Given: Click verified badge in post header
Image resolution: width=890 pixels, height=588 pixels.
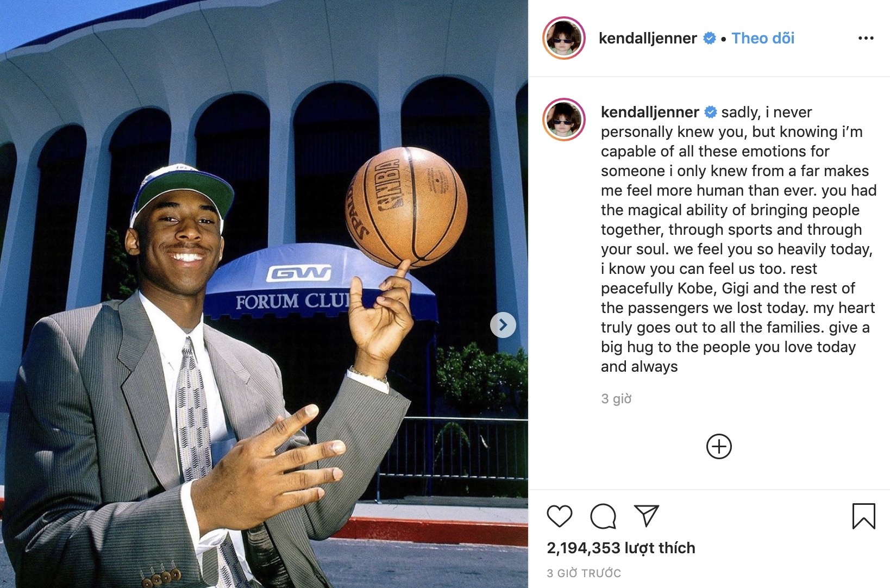Looking at the screenshot, I should (x=710, y=38).
